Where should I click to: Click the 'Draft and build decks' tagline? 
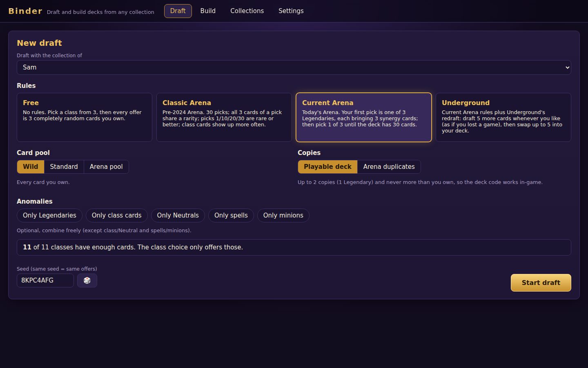click(x=100, y=12)
